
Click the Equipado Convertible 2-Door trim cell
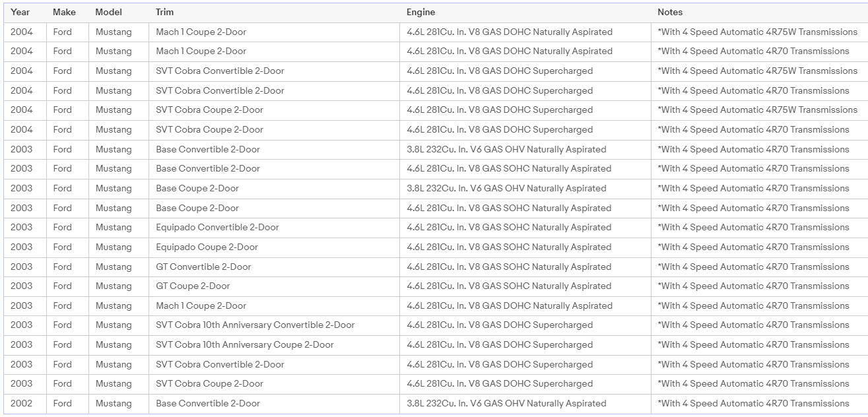pyautogui.click(x=217, y=227)
